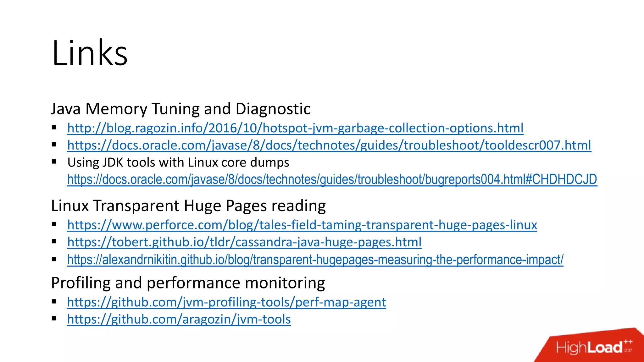The height and width of the screenshot is (362, 644).
Task: Click the bullet beside the Perforce blog link
Action: pyautogui.click(x=54, y=224)
